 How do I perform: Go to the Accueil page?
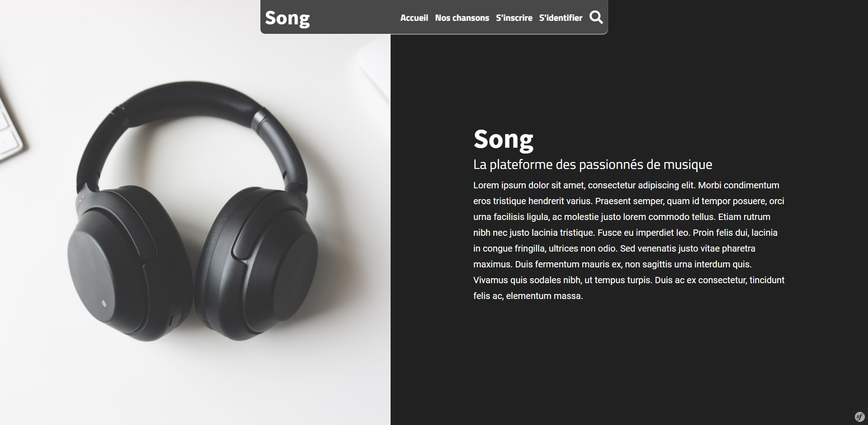click(x=414, y=18)
